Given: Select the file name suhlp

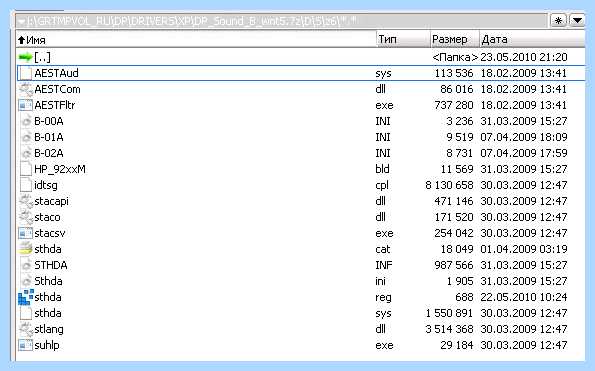Looking at the screenshot, I should [47, 346].
